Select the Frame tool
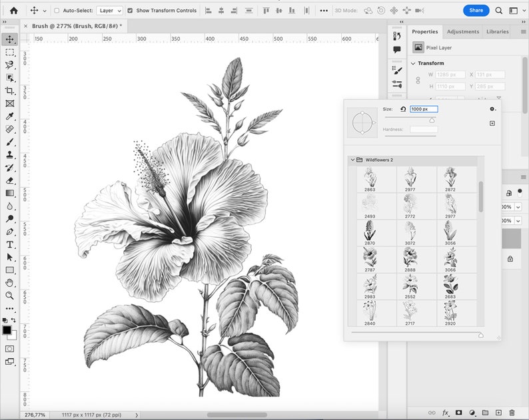The image size is (529, 420). click(x=9, y=103)
